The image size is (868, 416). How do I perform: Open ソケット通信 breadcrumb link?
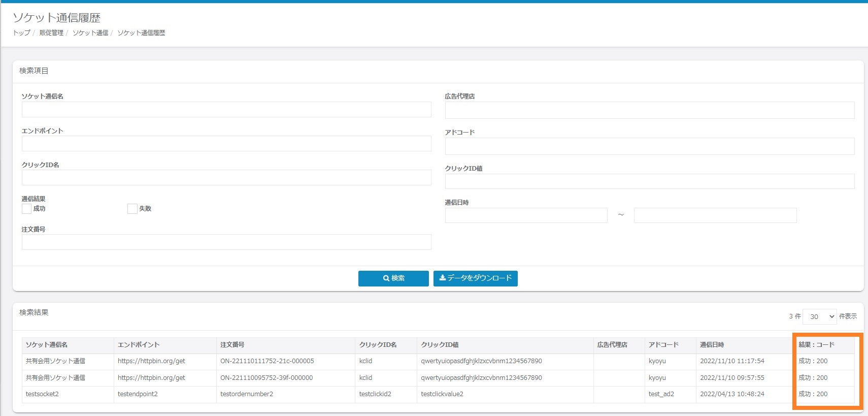point(90,33)
